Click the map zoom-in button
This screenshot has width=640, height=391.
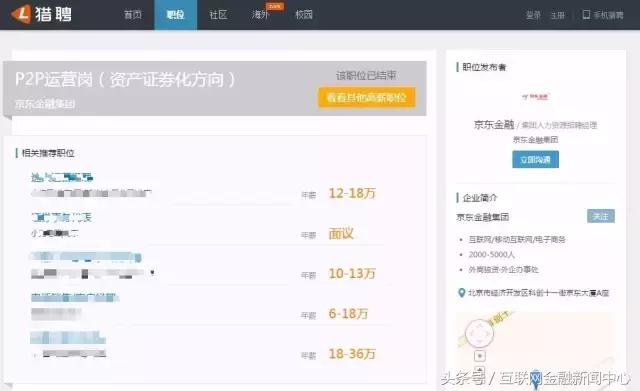coord(480,356)
